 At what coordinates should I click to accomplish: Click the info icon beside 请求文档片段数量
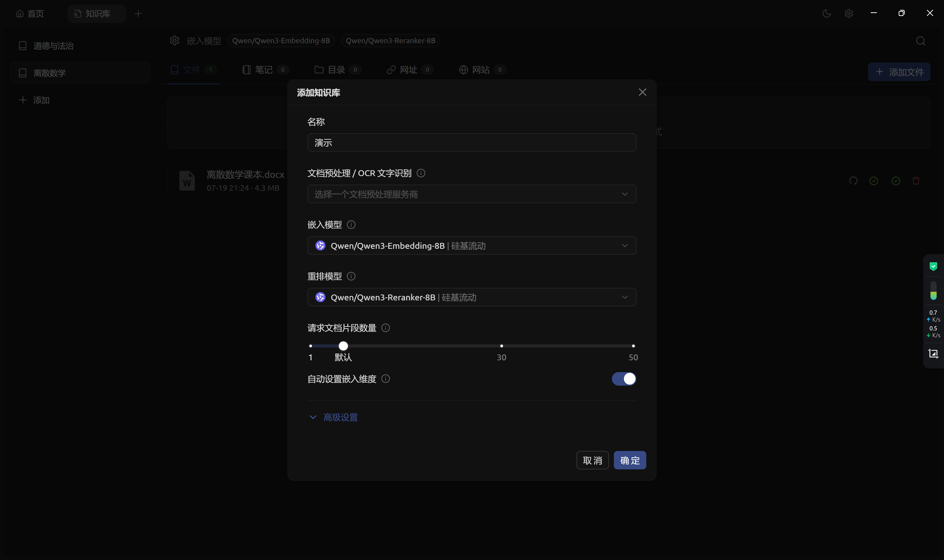pos(385,328)
